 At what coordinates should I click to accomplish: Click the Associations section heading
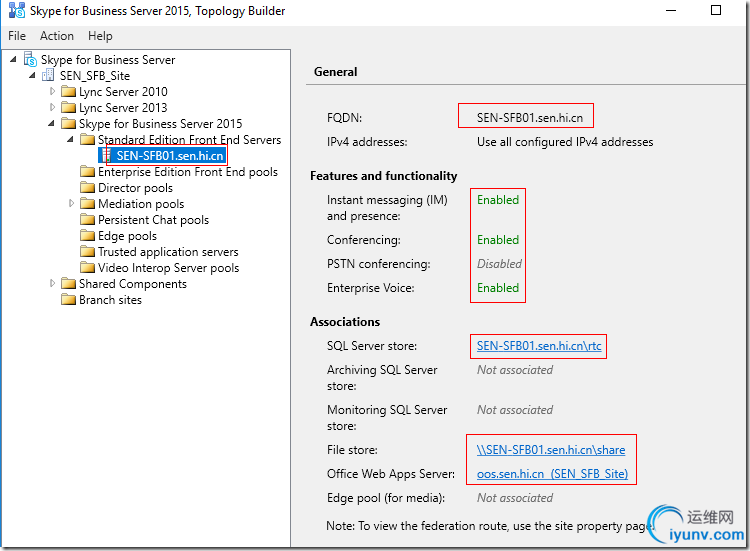point(345,322)
